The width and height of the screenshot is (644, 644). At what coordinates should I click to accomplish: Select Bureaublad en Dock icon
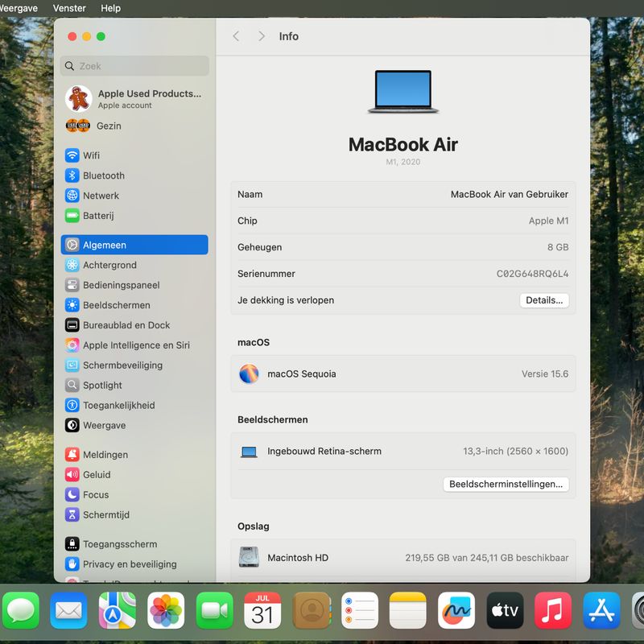[x=72, y=325]
